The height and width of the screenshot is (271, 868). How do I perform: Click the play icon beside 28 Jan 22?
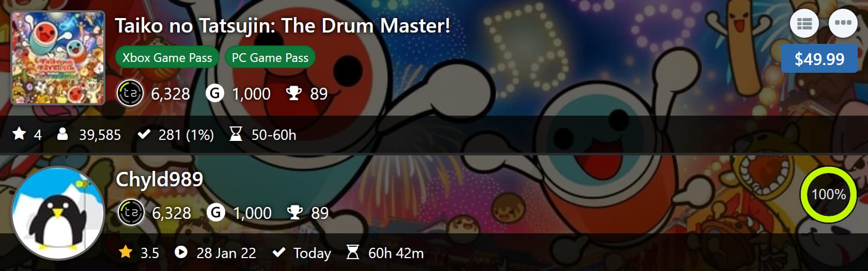[x=181, y=252]
